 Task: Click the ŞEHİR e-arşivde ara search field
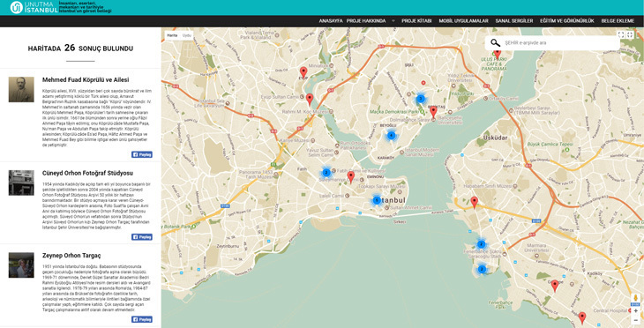tap(552, 42)
